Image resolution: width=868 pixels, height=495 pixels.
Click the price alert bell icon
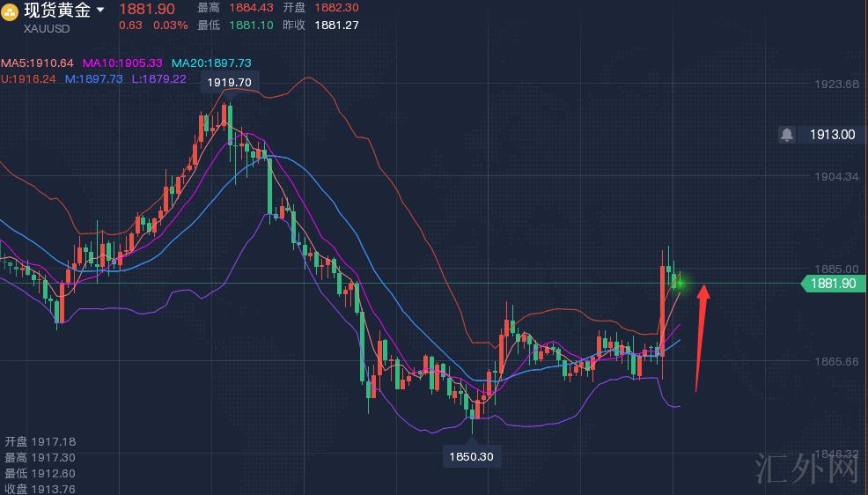click(787, 134)
